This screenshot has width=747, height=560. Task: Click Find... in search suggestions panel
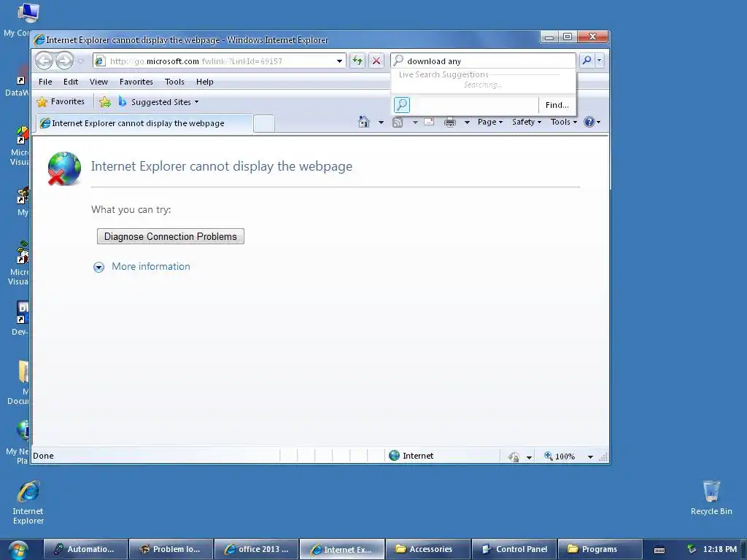coord(557,105)
